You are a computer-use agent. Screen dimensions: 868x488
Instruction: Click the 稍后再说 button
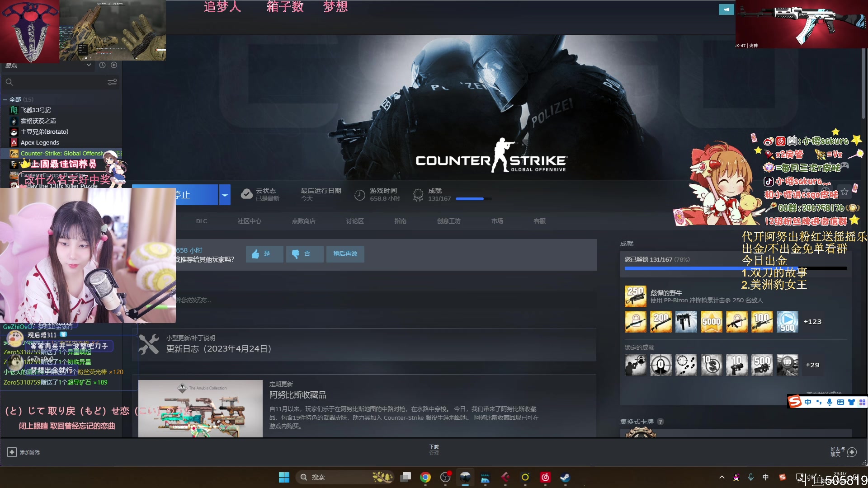(345, 254)
